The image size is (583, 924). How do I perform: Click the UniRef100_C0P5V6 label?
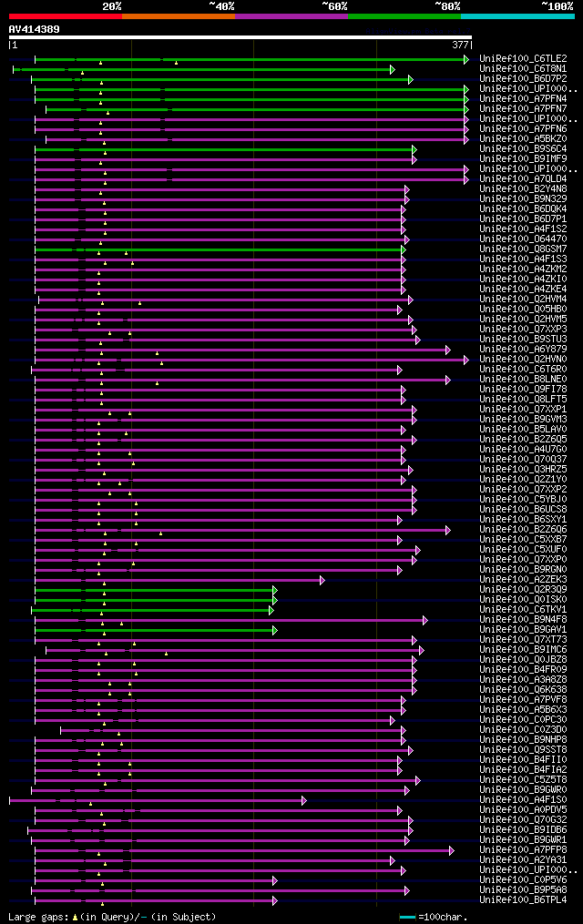(523, 880)
